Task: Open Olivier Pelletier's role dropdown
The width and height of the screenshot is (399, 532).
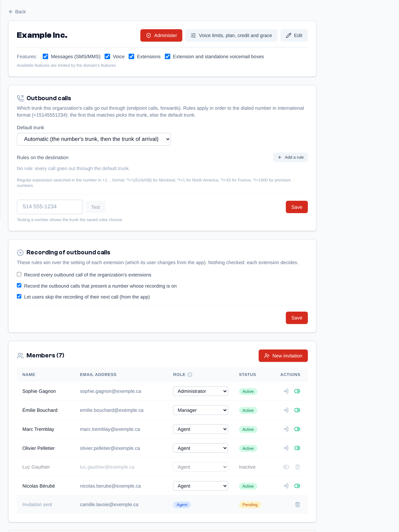Action: coord(200,448)
